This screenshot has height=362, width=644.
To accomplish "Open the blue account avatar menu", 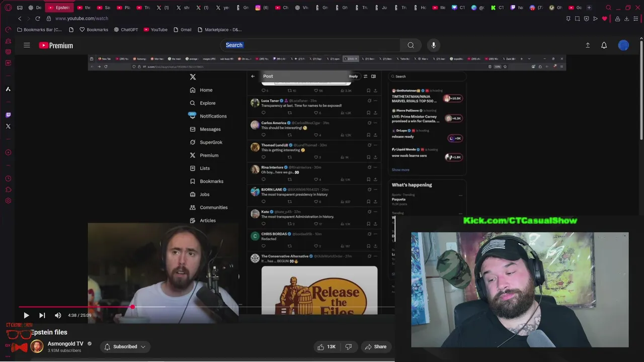I will tap(623, 45).
